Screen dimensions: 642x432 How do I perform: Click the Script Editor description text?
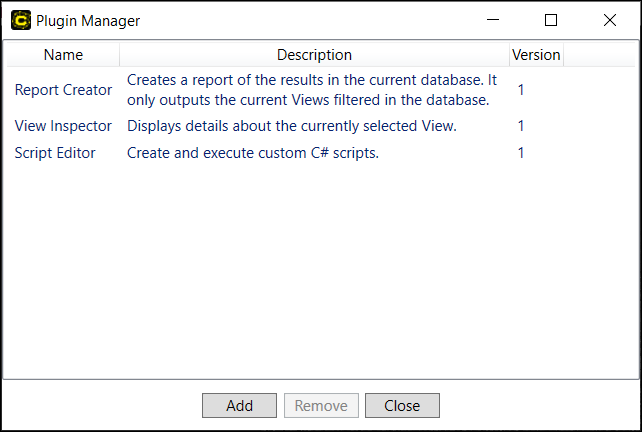(253, 153)
